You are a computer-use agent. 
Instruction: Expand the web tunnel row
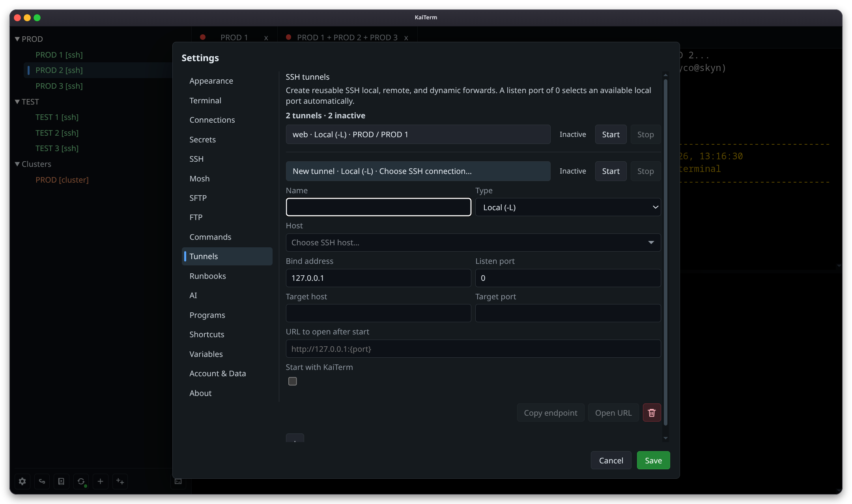click(418, 134)
